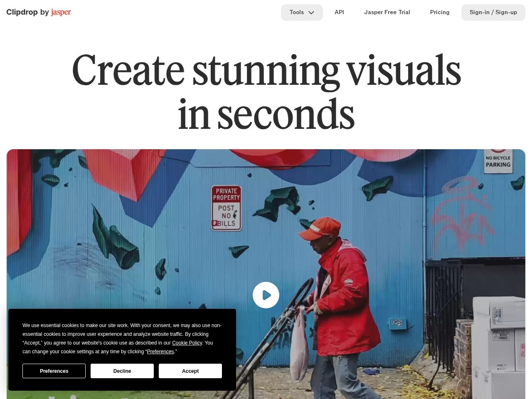Click the red jasper wordmark logo
Image resolution: width=532 pixels, height=399 pixels.
click(61, 12)
